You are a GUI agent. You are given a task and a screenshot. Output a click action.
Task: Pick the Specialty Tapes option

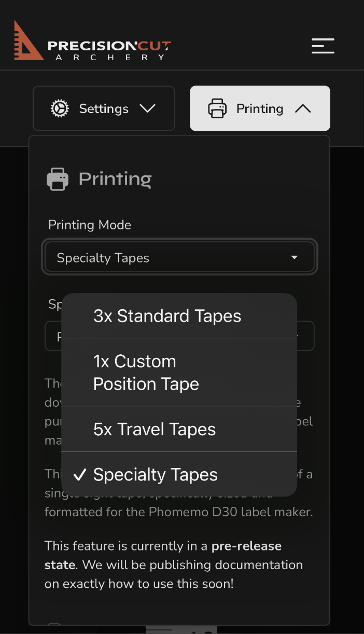[179, 474]
